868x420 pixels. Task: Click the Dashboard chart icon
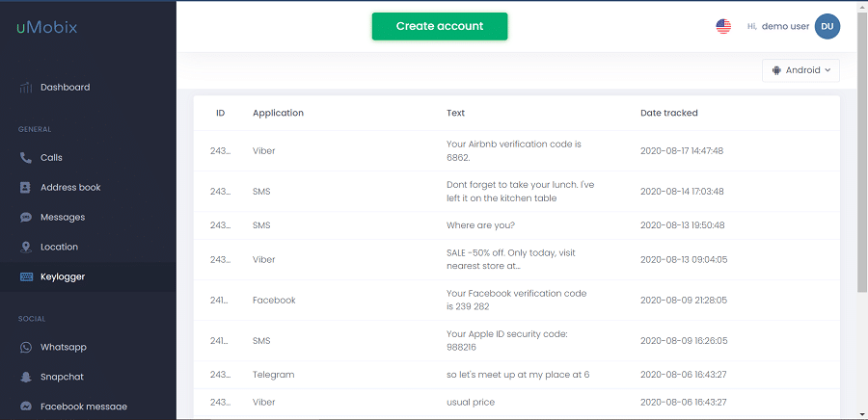[x=26, y=88]
